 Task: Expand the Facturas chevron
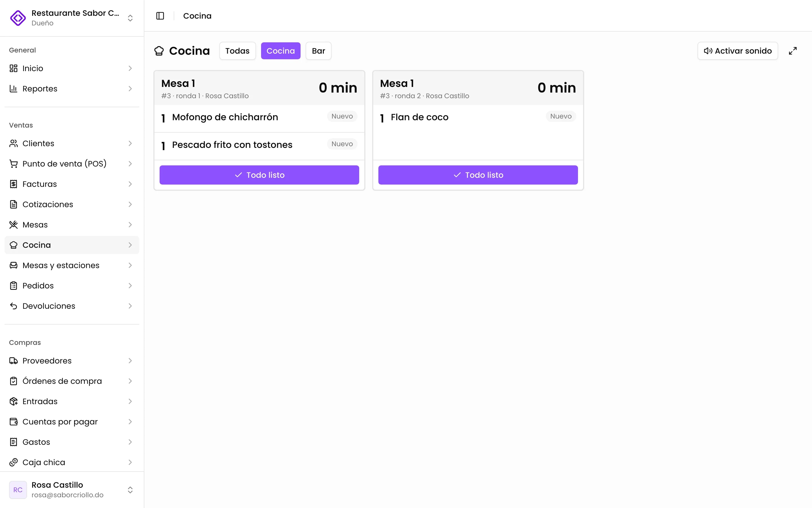point(130,184)
